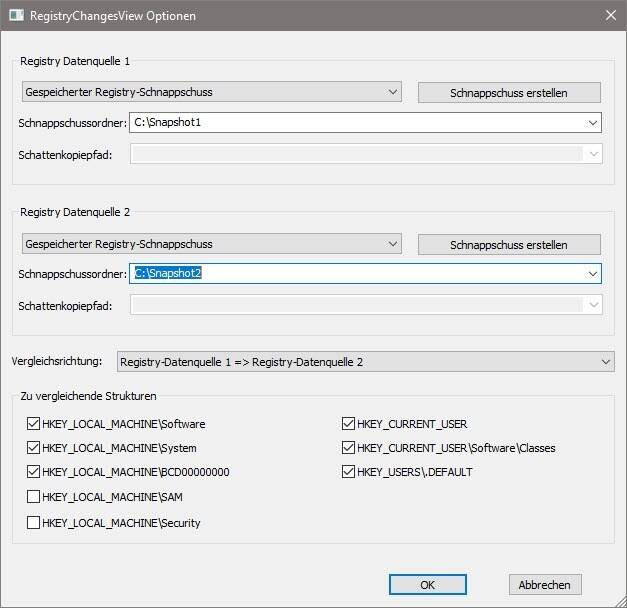
Task: Open Registry Datenquelle 2 type dropdown
Action: [210, 244]
